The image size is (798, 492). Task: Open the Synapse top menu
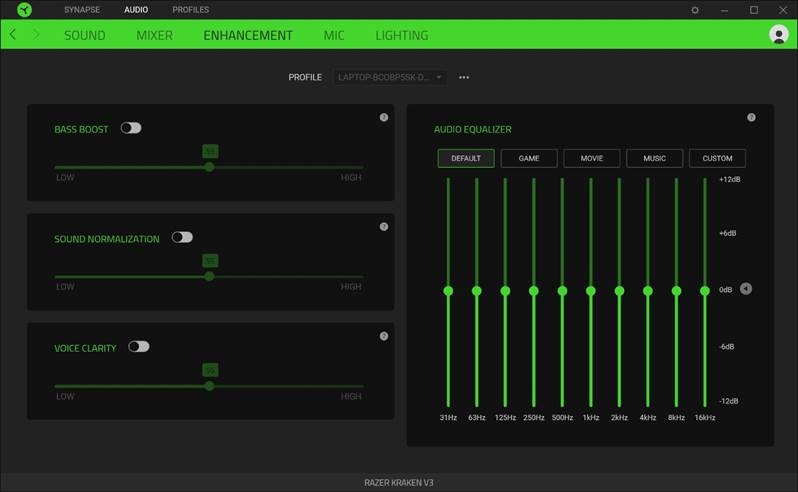(x=82, y=10)
